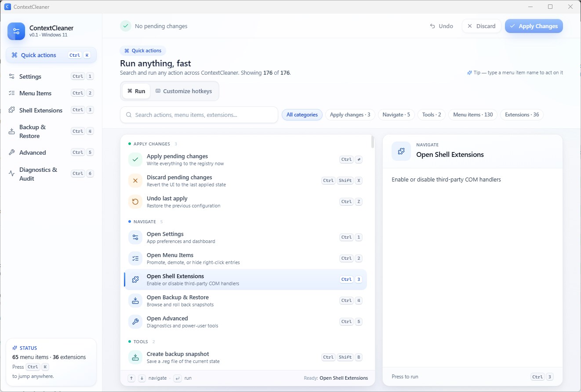Filter by Tools · 2 chip
The height and width of the screenshot is (392, 581).
tap(432, 115)
